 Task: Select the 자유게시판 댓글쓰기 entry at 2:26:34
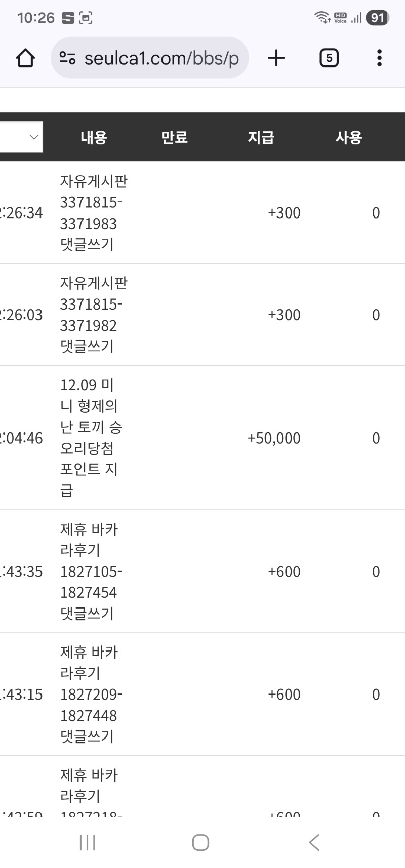[202, 212]
